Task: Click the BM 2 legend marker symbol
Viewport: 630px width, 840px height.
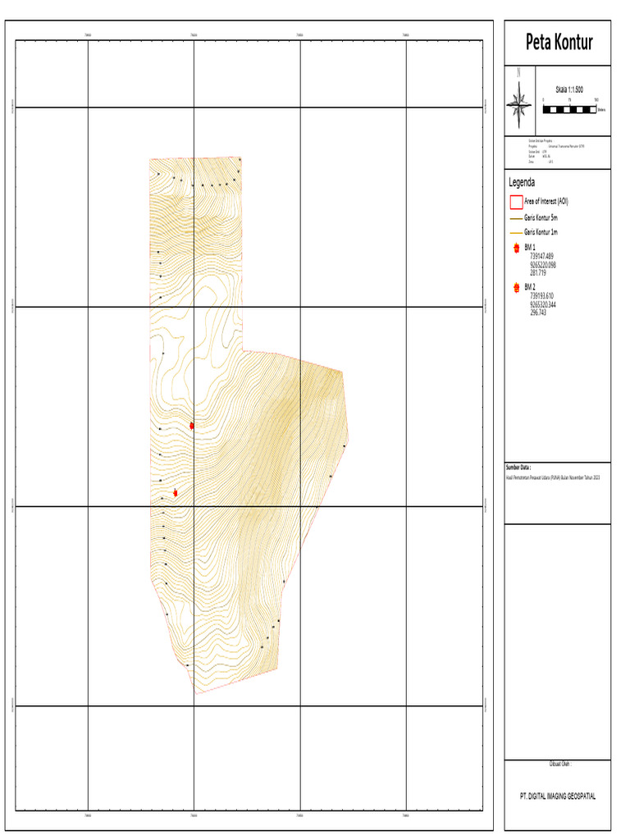Action: click(515, 288)
